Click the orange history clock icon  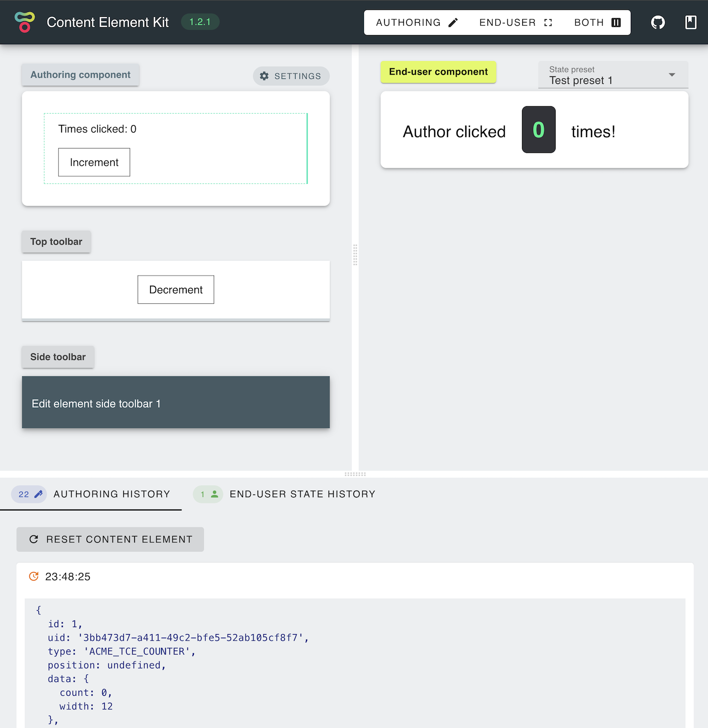[34, 576]
